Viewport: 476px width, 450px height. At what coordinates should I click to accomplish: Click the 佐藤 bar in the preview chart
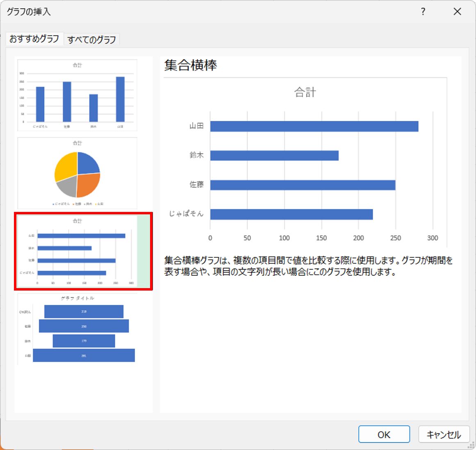pyautogui.click(x=303, y=185)
